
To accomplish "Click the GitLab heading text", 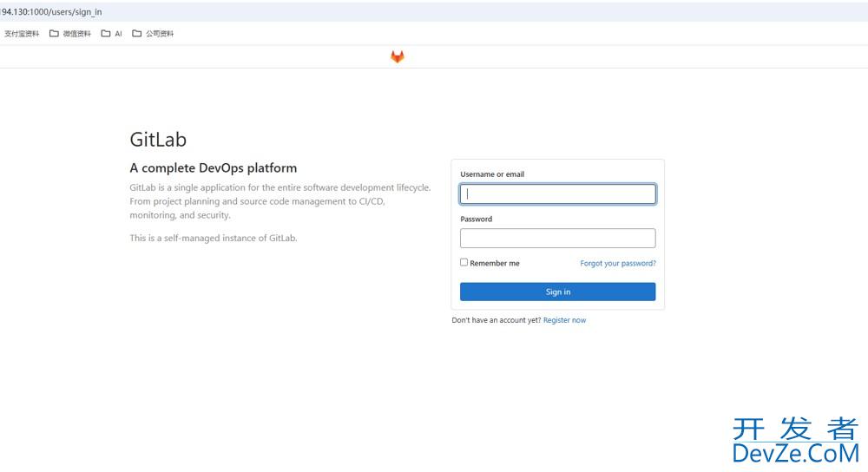I will [x=158, y=140].
